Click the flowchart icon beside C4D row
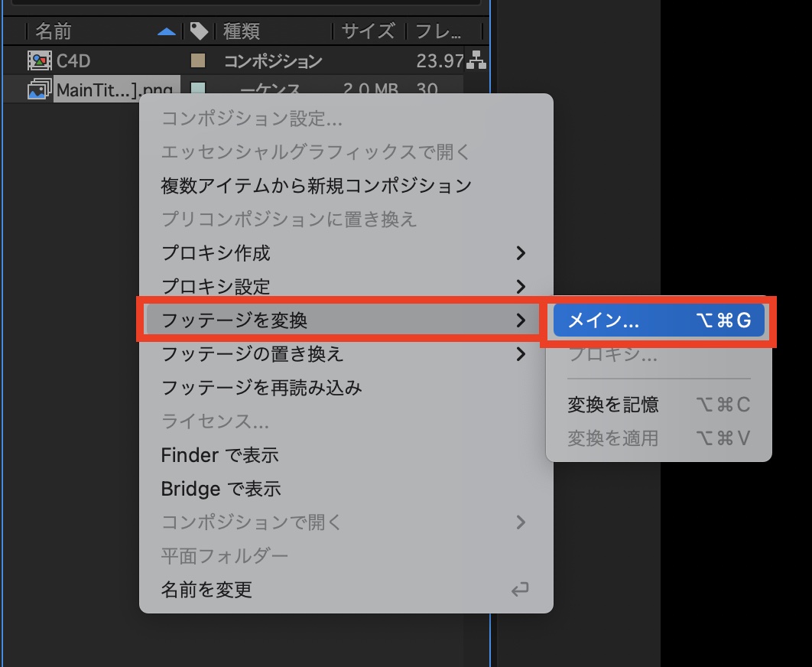Viewport: 812px width, 667px height. click(x=476, y=60)
